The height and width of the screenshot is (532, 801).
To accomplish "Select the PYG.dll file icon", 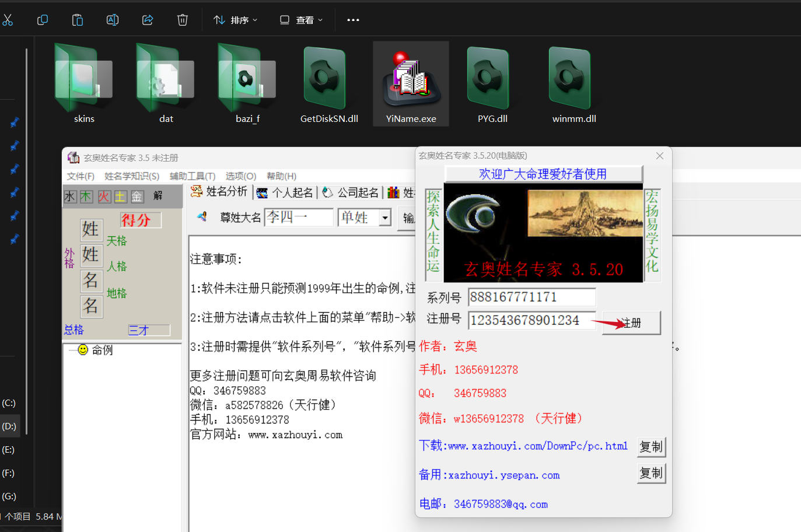I will tap(488, 79).
